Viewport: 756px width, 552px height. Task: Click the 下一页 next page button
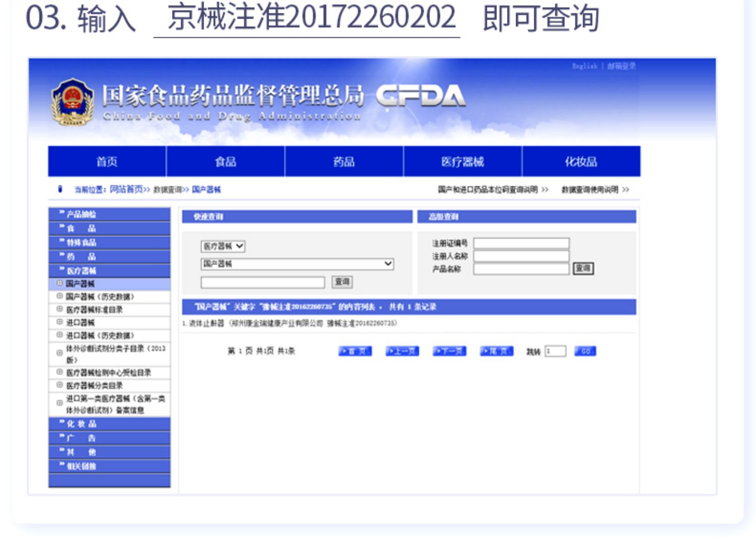point(449,351)
